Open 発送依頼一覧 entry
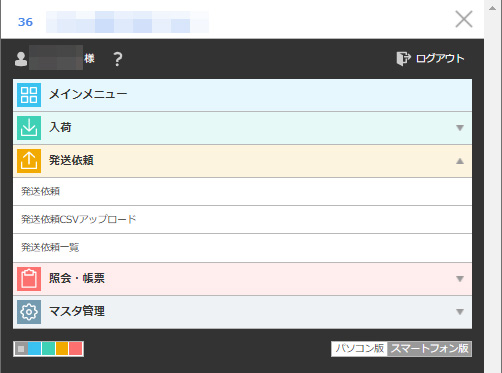 point(242,248)
